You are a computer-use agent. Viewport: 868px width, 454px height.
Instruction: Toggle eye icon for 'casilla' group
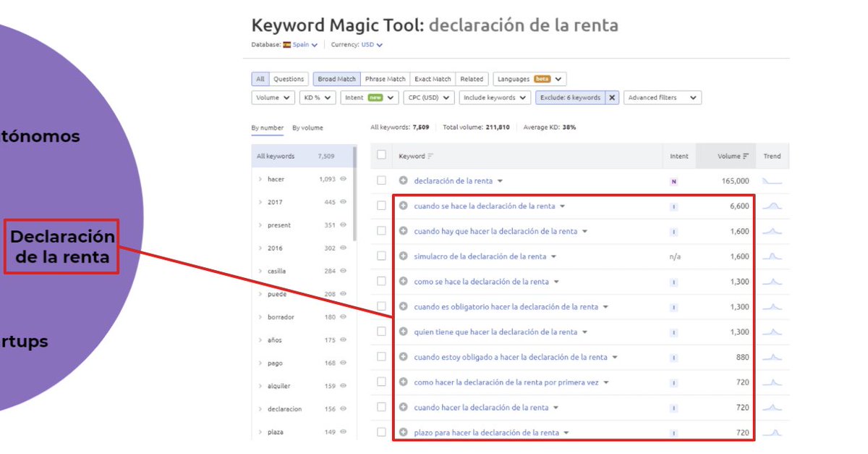(344, 271)
